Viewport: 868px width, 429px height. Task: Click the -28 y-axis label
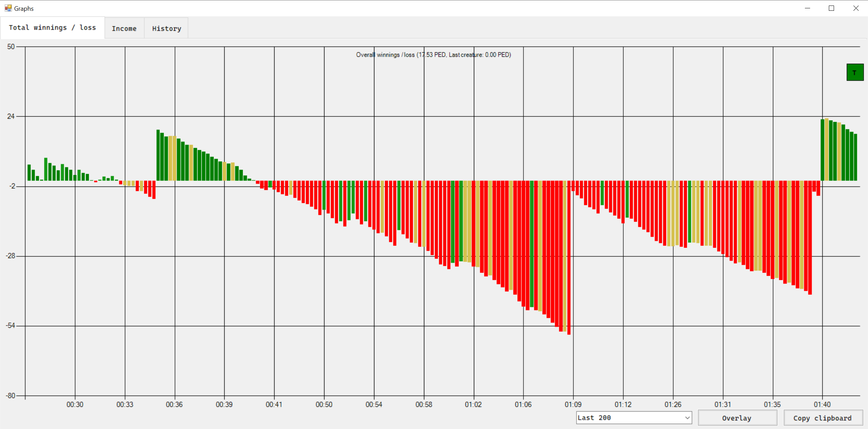pyautogui.click(x=11, y=256)
